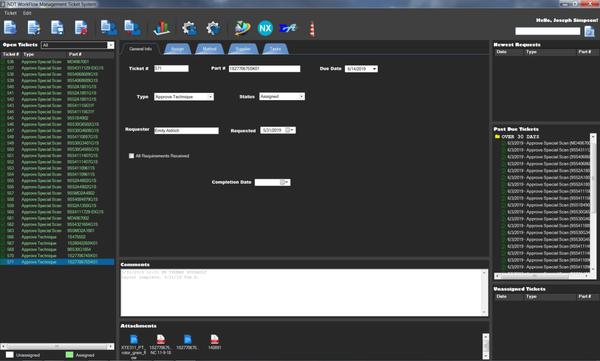Click the double-document icon beside red-marked document

coord(109,28)
